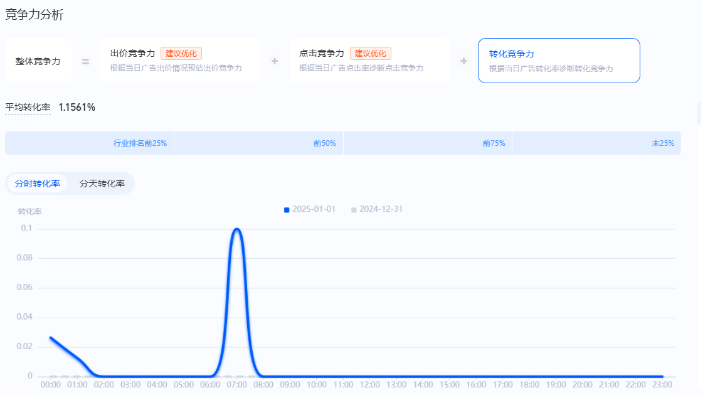
Task: Click the 根据当日广告出价情况预估出价竞争力 description
Action: coord(176,68)
